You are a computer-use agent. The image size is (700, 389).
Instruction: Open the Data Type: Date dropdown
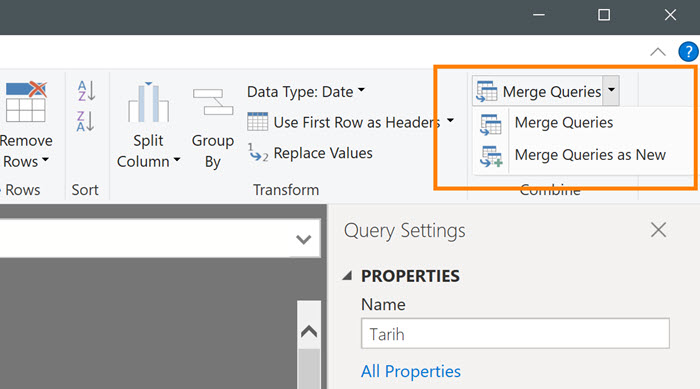[306, 92]
